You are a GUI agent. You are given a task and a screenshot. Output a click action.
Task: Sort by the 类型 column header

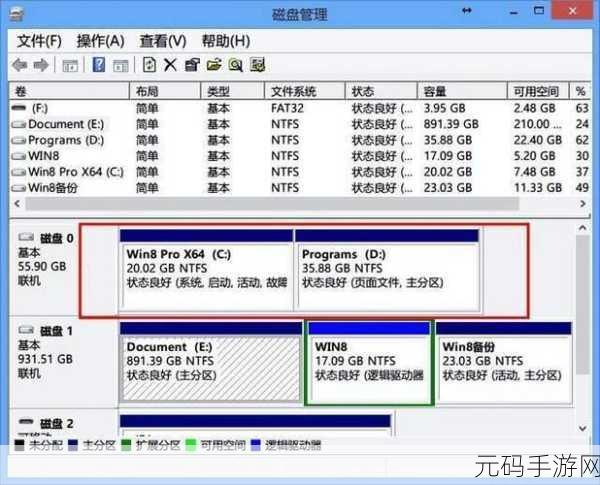233,91
